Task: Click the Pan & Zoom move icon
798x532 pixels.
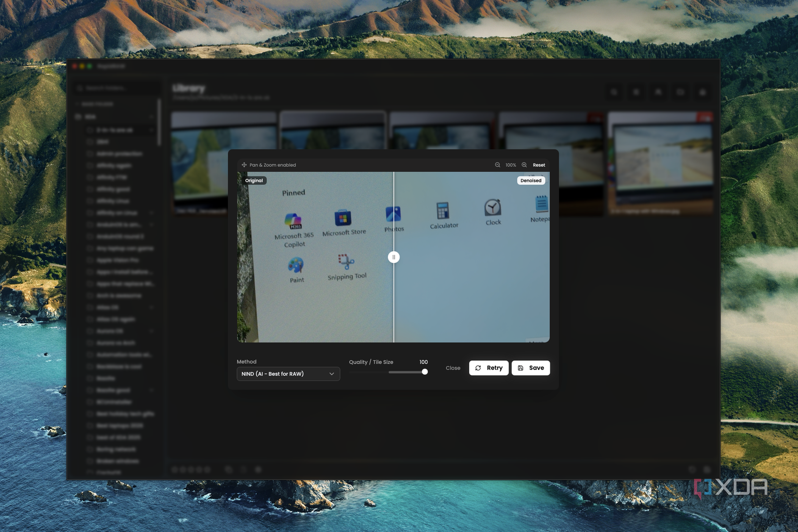Action: [244, 165]
